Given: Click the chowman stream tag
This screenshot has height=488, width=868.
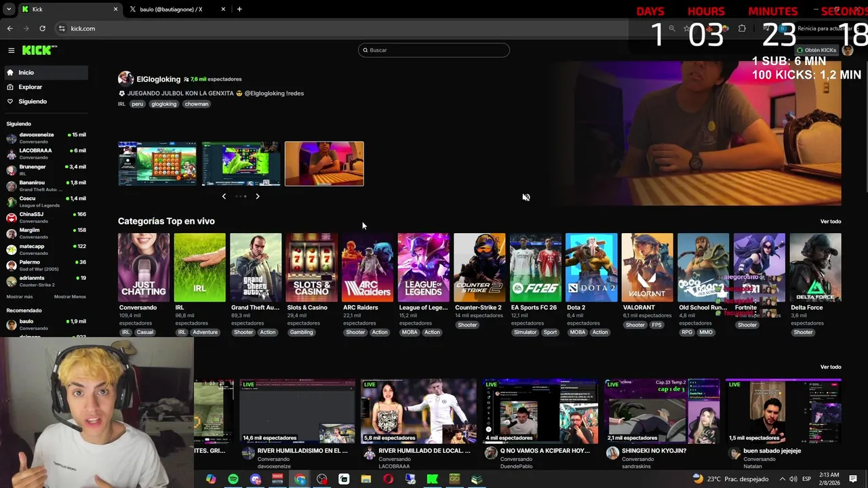Looking at the screenshot, I should (197, 104).
